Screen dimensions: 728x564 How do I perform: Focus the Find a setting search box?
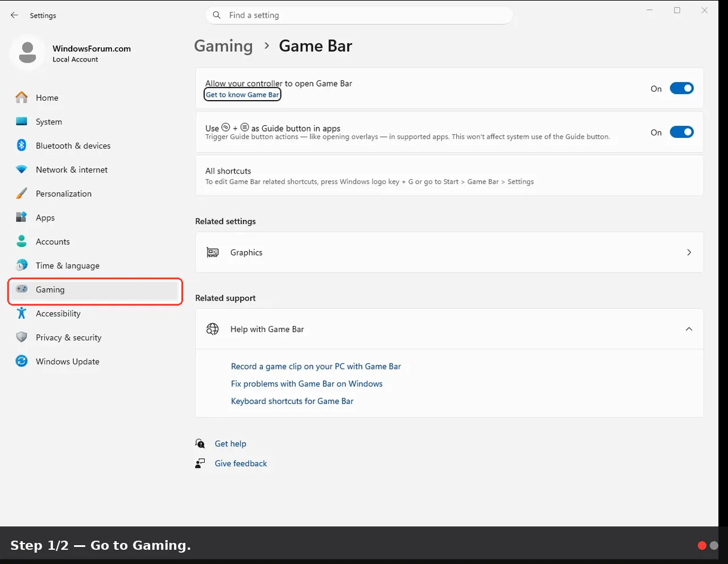point(359,15)
